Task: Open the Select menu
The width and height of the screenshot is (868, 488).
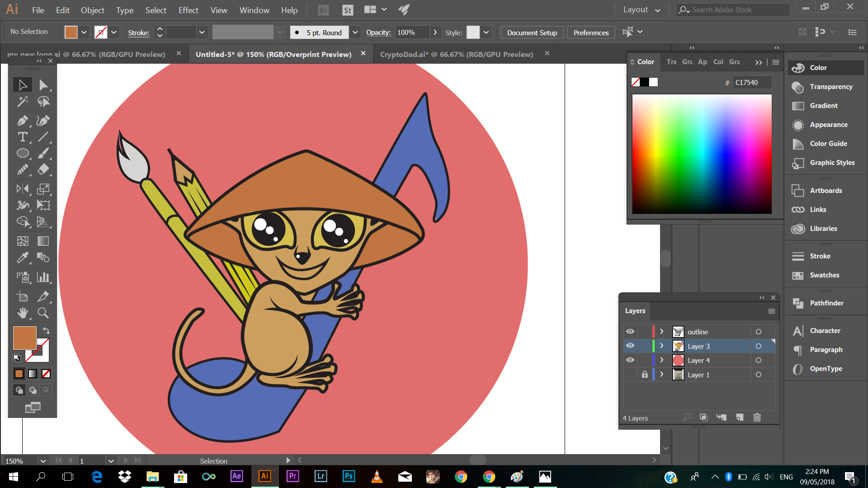Action: (x=156, y=10)
